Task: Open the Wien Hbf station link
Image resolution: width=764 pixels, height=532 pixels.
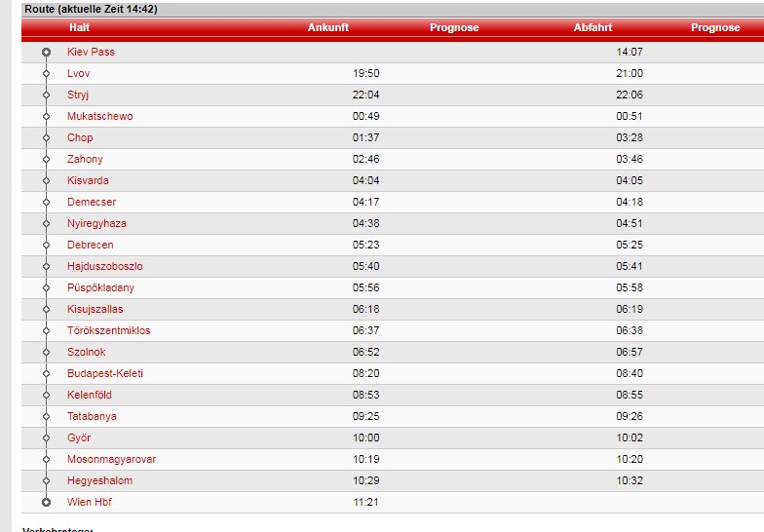Action: 90,502
